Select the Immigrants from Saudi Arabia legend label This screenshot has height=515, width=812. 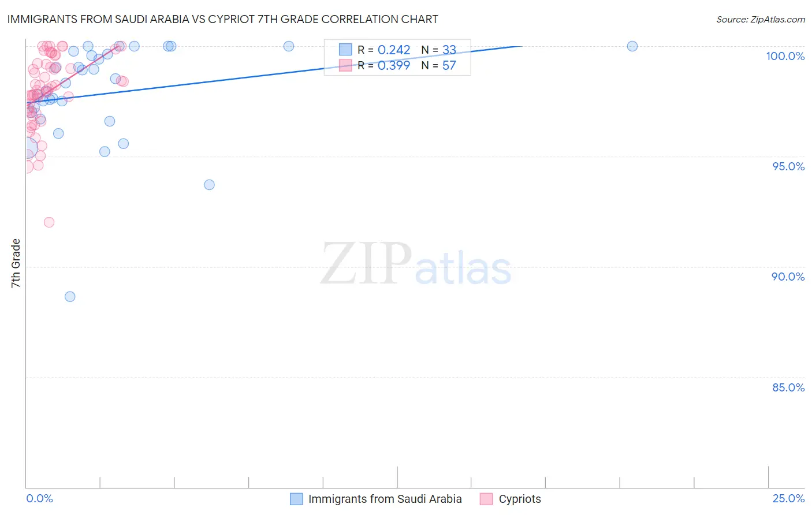385,499
